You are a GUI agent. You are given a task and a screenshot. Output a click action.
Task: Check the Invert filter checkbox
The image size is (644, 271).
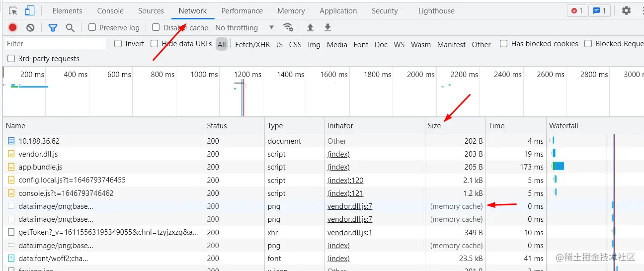point(118,44)
